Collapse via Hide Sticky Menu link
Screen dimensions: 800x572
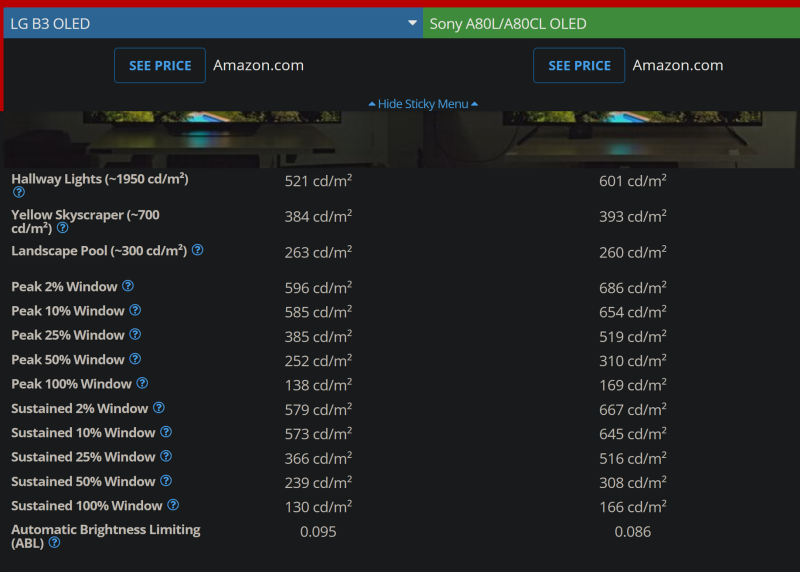(x=423, y=104)
